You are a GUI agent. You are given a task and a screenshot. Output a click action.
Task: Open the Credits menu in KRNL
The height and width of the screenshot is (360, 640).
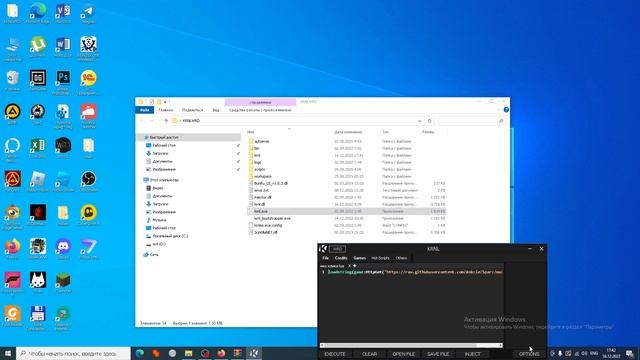click(x=341, y=258)
